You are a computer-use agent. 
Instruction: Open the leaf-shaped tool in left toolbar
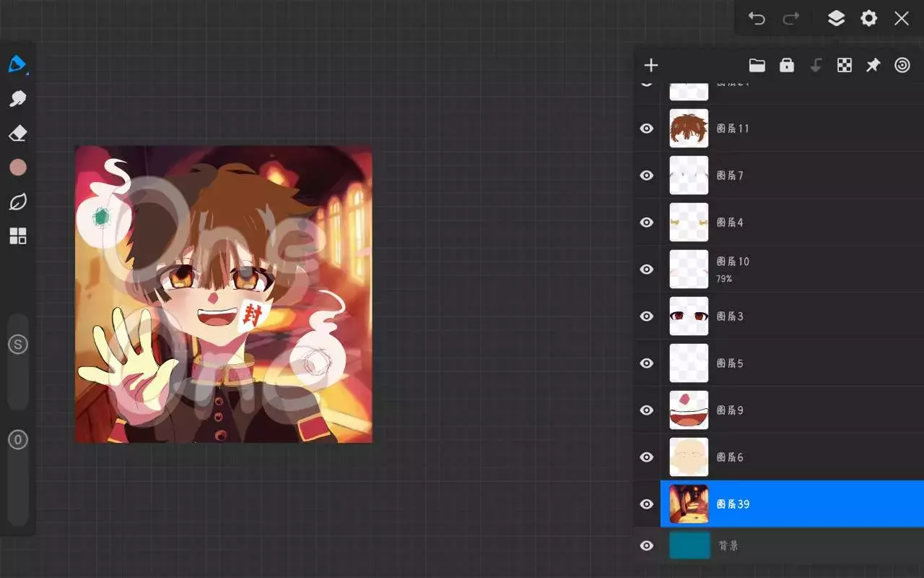(x=17, y=202)
